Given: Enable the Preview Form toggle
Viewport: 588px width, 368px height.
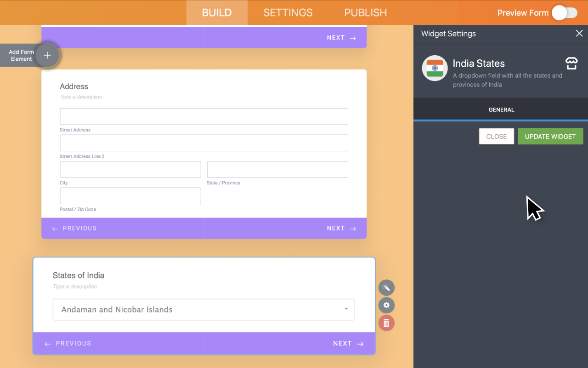Looking at the screenshot, I should click(x=565, y=13).
